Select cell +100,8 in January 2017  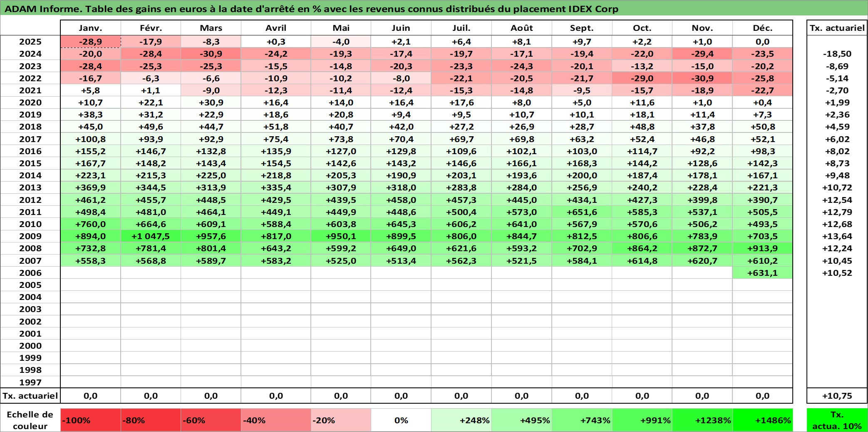click(90, 139)
